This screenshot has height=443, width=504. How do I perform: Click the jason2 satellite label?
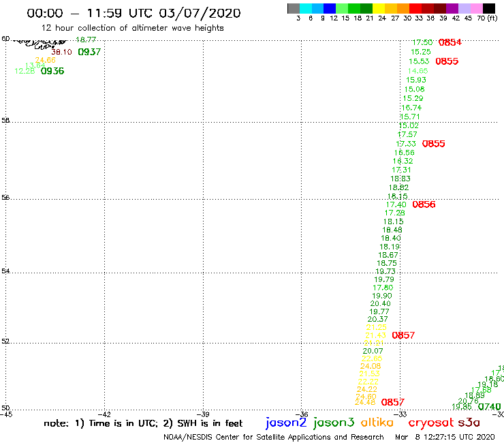click(x=286, y=423)
